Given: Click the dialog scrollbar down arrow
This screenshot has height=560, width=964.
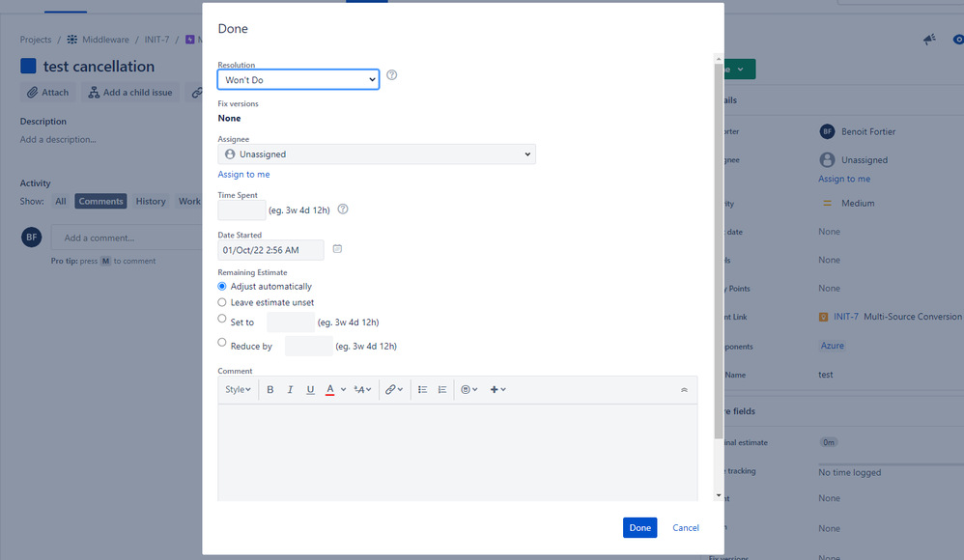Looking at the screenshot, I should [718, 495].
